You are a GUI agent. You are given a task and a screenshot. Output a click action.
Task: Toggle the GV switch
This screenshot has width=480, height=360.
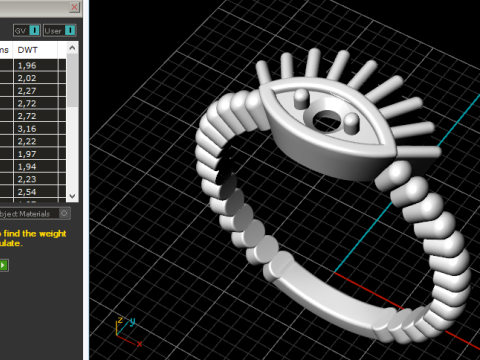[x=27, y=31]
